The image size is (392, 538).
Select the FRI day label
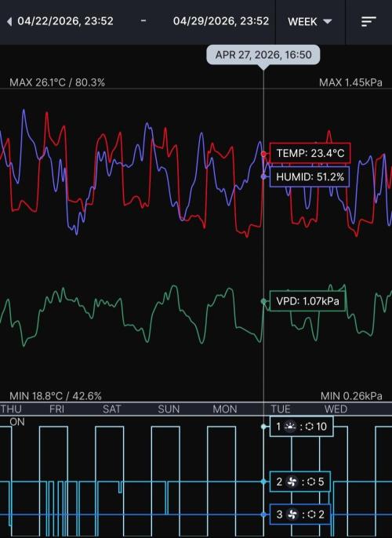pos(57,409)
